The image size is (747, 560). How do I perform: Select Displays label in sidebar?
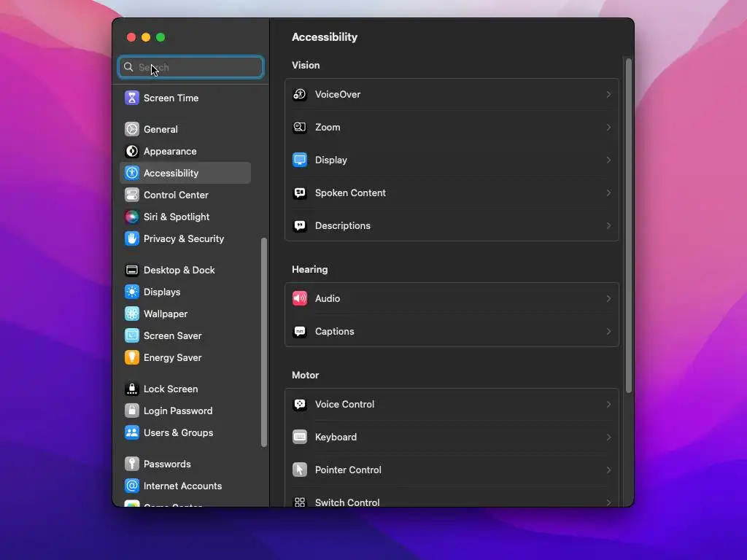coord(162,292)
